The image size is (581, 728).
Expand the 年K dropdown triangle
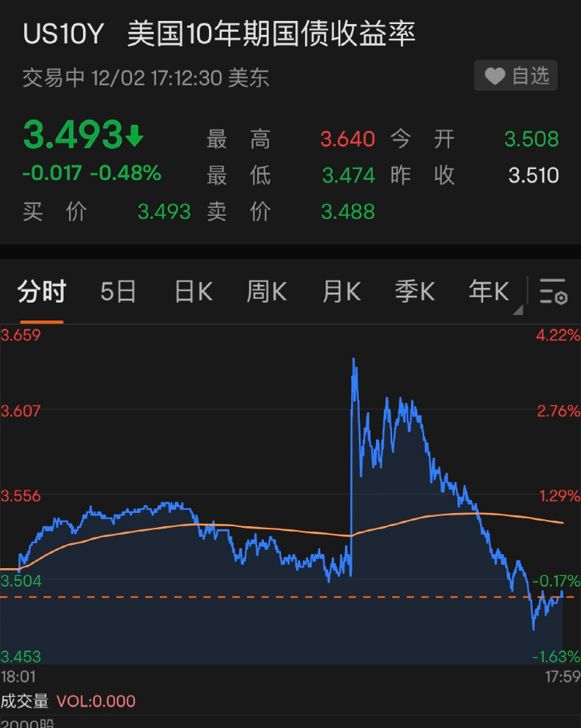(x=517, y=310)
